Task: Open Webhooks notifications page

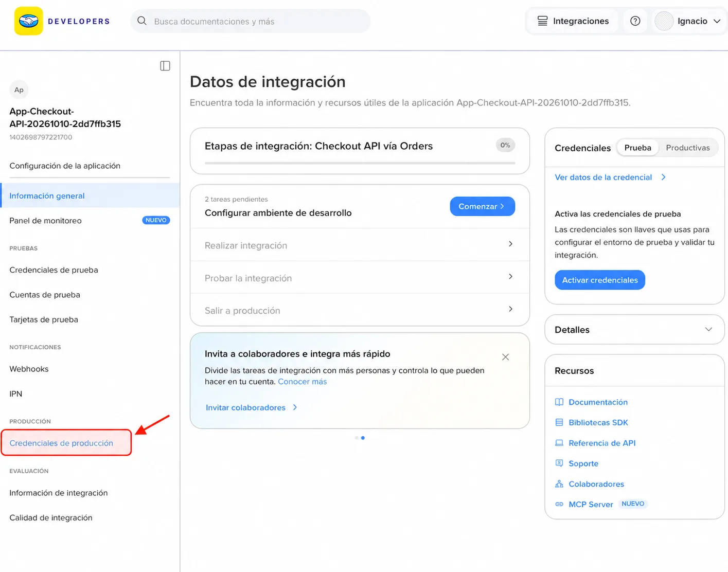Action: [29, 369]
